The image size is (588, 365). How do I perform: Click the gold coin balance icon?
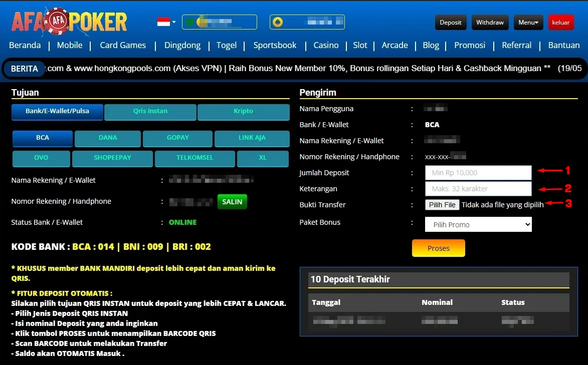pyautogui.click(x=278, y=22)
